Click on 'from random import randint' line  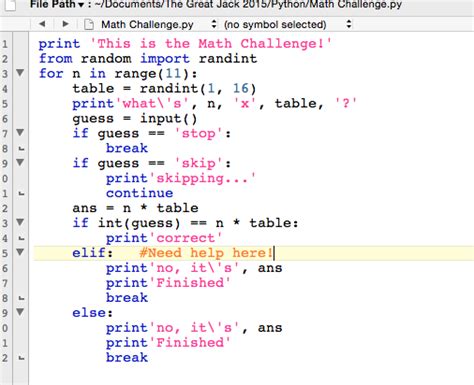coord(148,59)
